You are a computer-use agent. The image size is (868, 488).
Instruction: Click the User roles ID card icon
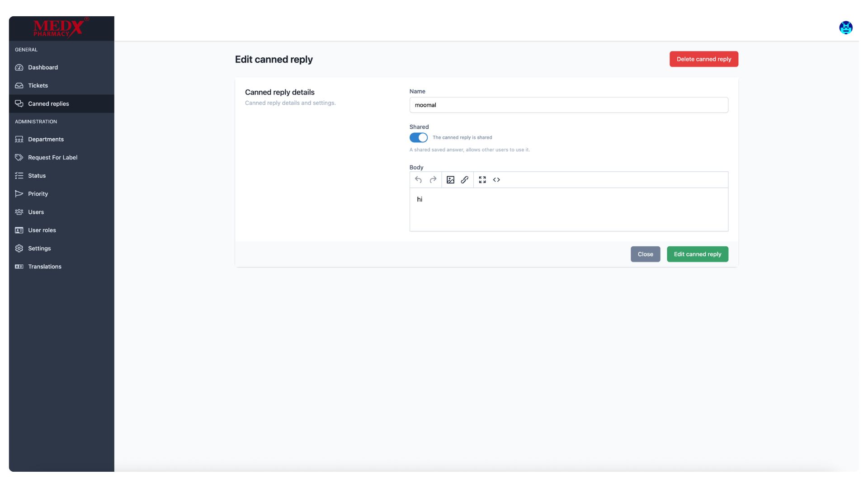19,230
